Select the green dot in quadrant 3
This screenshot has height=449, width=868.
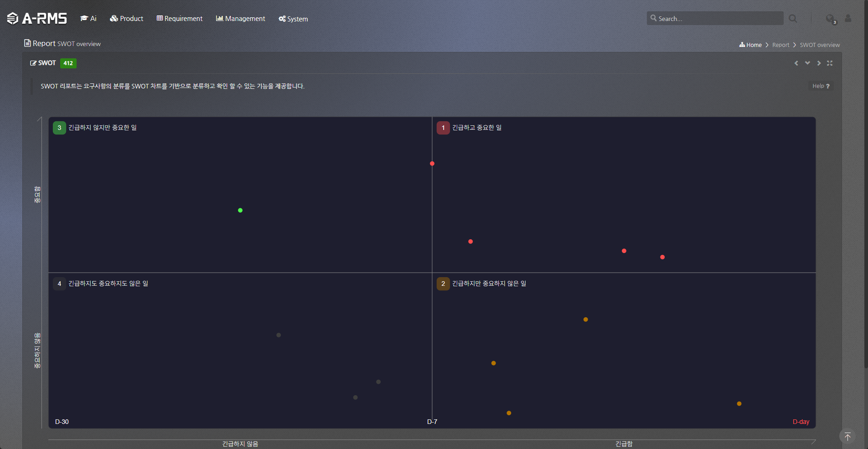point(240,210)
